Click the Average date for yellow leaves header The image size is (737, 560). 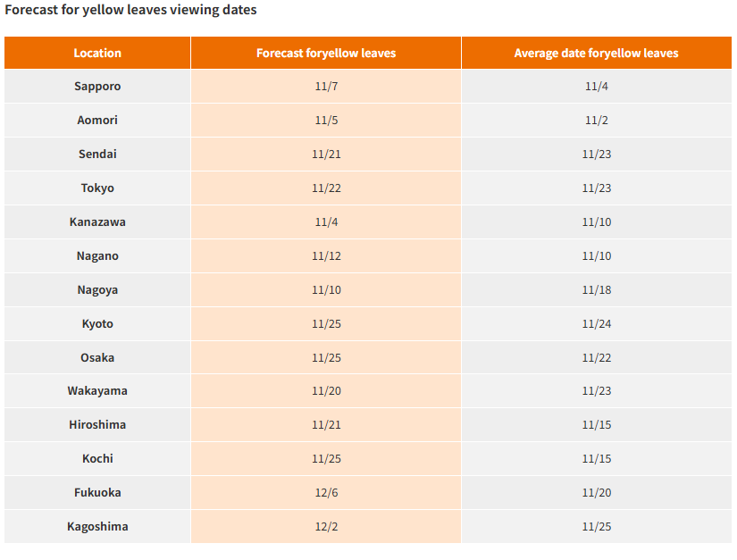(596, 53)
